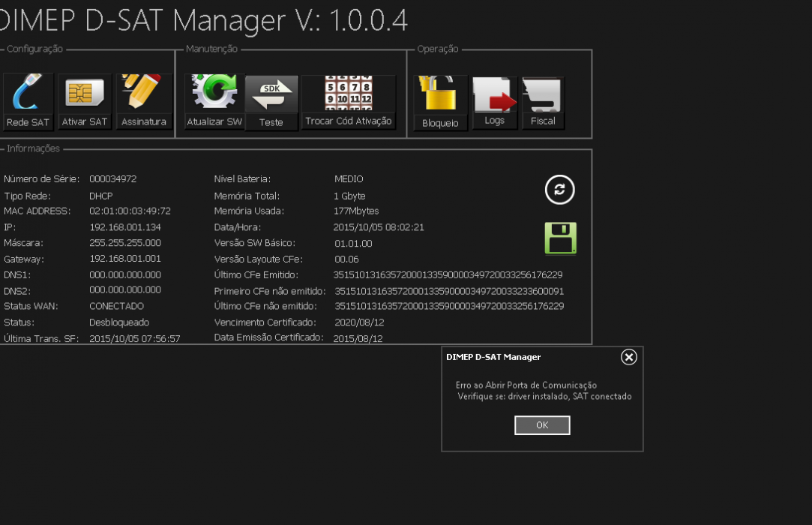Save information with green floppy disk

pos(560,238)
